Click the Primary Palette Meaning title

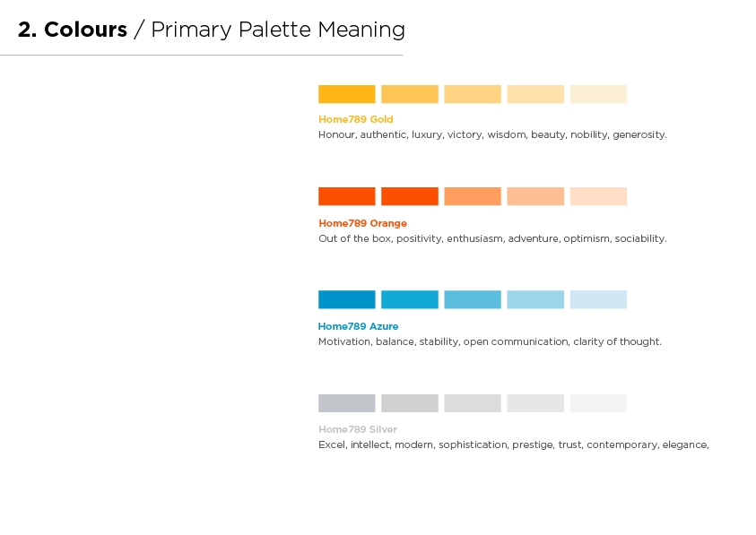278,30
